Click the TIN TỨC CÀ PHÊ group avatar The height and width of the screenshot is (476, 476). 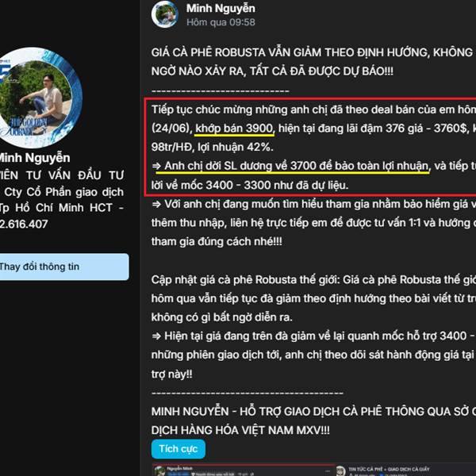pos(341,470)
